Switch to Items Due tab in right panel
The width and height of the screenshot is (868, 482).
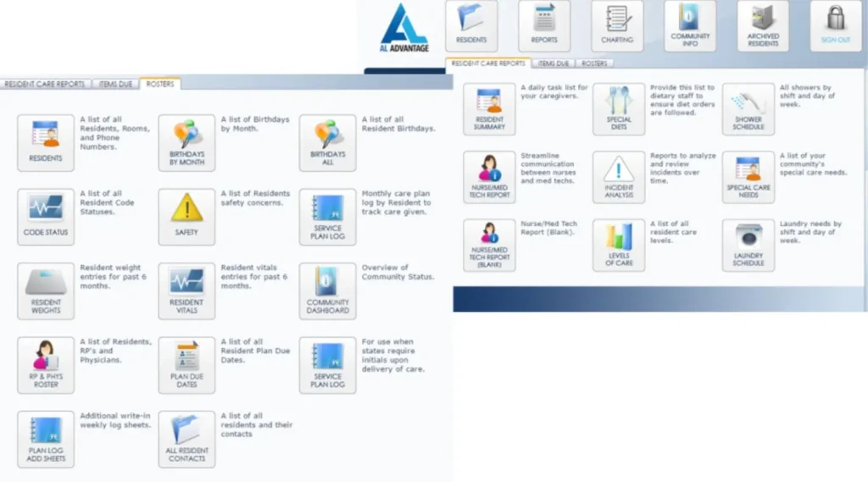[554, 64]
